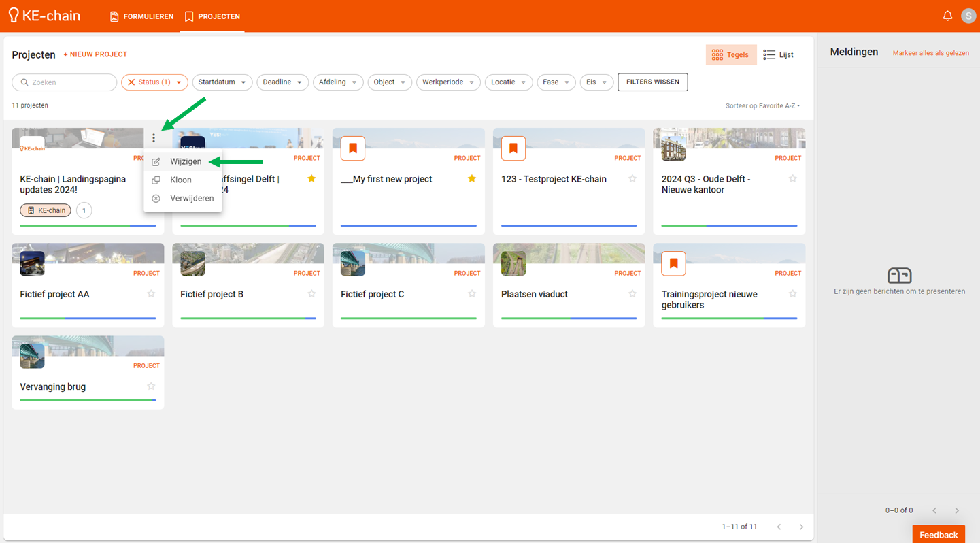The height and width of the screenshot is (543, 980).
Task: Click the clear X on Status filter
Action: click(x=132, y=82)
